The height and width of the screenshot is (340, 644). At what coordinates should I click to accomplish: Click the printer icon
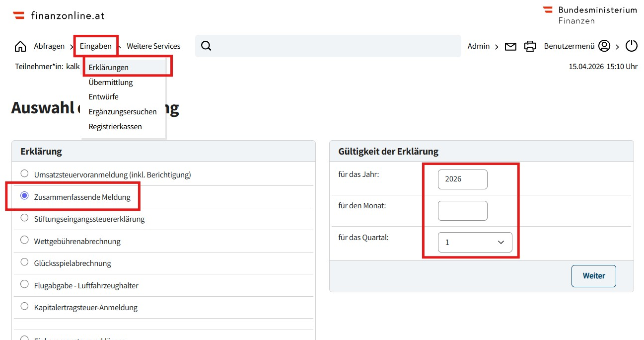pos(530,46)
